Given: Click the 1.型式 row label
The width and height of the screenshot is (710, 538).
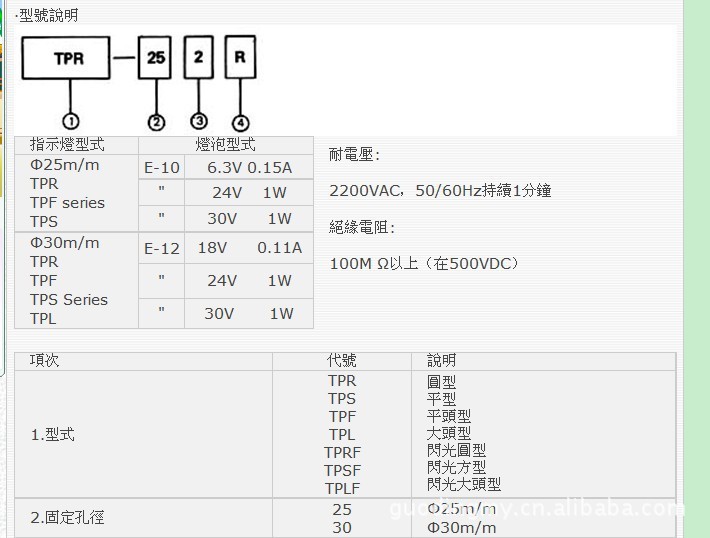Looking at the screenshot, I should 52,434.
